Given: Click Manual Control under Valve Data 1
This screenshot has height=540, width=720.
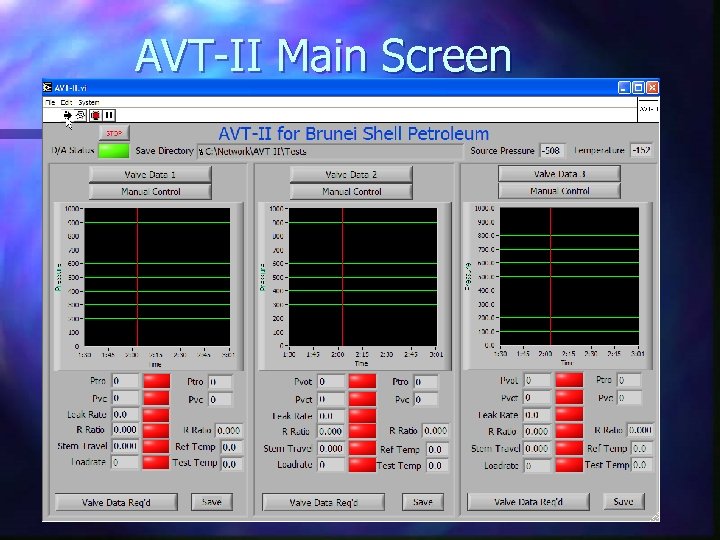Looking at the screenshot, I should point(150,191).
